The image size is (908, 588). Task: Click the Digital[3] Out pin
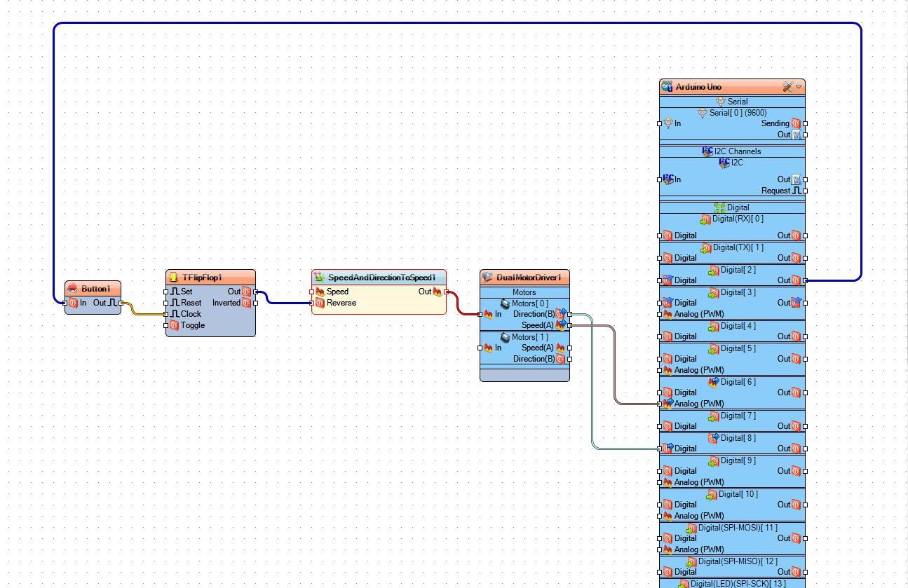(806, 303)
